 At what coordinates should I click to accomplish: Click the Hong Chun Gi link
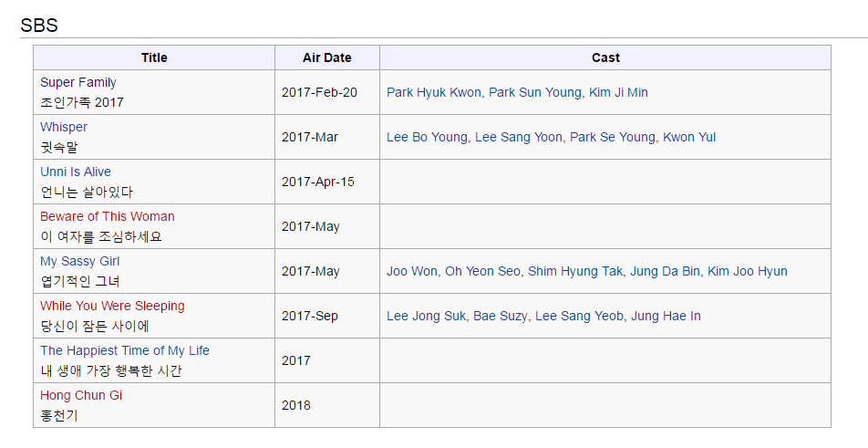(81, 395)
